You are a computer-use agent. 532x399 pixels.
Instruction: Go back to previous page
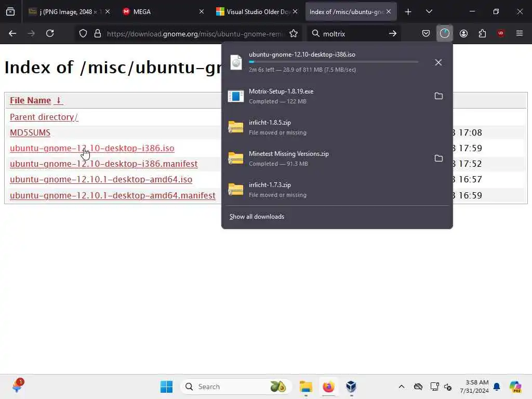(x=12, y=33)
